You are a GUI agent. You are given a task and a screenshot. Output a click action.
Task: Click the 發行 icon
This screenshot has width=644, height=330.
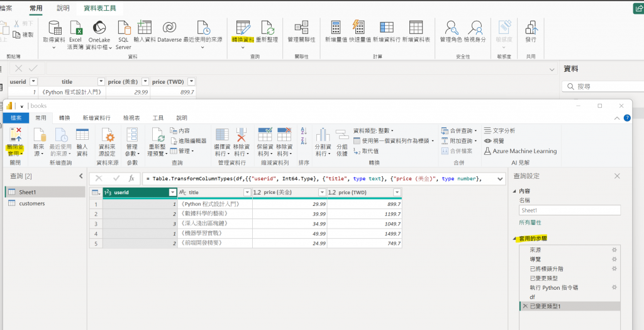(x=531, y=28)
